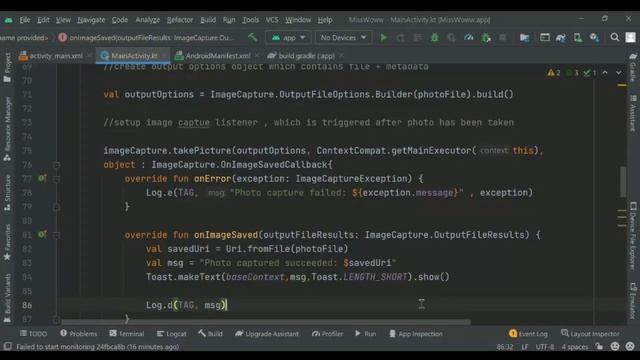Image resolution: width=640 pixels, height=360 pixels.
Task: Open the SDK Manager icon
Action: pos(594,38)
